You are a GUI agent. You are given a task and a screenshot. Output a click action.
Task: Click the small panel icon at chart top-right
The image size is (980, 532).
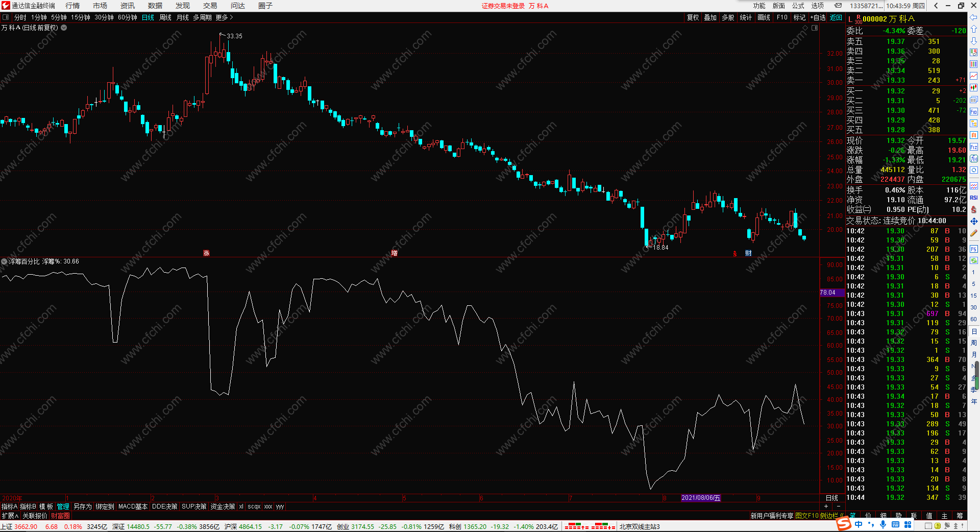click(815, 28)
